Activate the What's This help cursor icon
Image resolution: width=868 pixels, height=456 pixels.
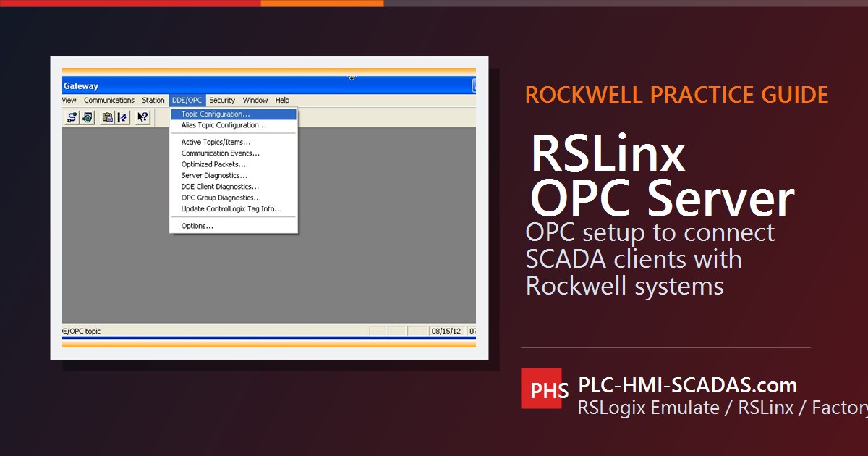(x=142, y=117)
